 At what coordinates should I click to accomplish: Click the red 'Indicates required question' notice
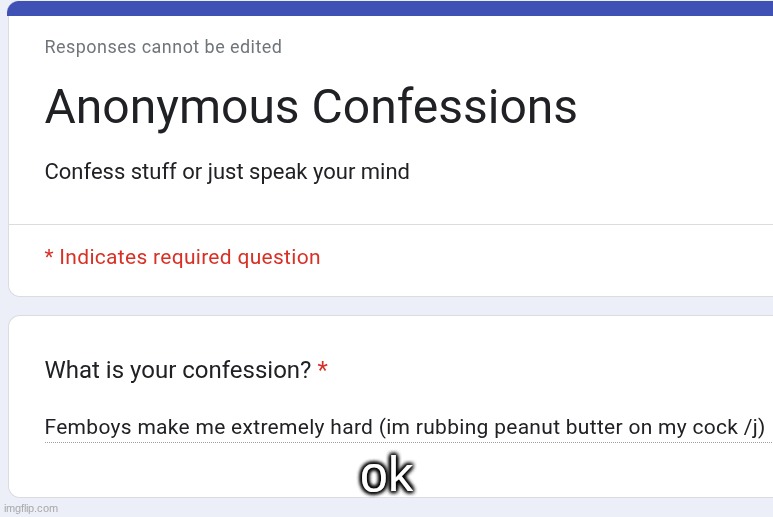coord(182,257)
